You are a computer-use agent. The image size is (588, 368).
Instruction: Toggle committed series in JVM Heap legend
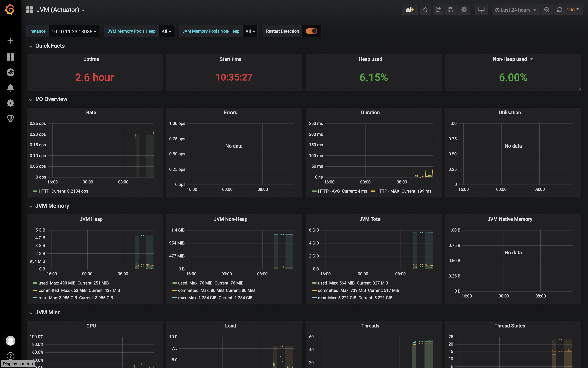click(49, 290)
